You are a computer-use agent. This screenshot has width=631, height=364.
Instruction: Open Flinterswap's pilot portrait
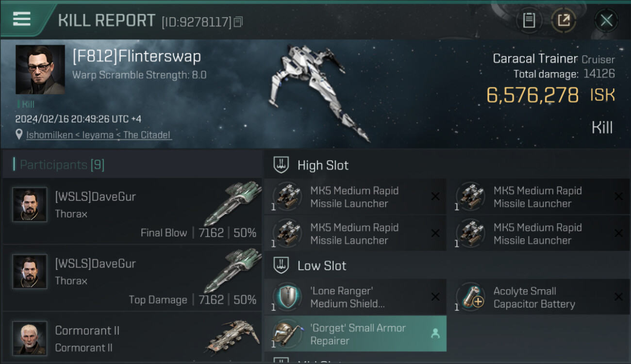[40, 69]
